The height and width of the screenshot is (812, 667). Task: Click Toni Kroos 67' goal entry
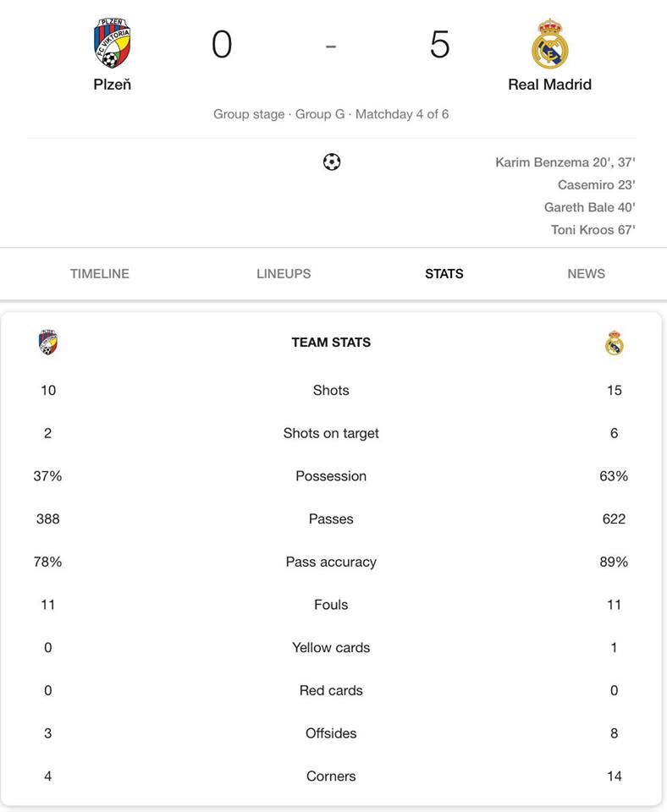593,230
